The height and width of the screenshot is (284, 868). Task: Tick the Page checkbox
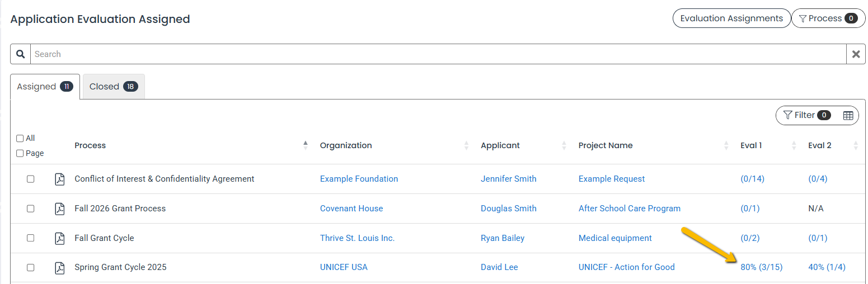pos(20,153)
